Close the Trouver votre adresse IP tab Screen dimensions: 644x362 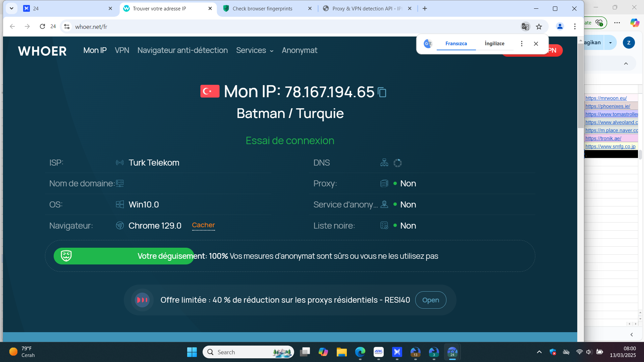pyautogui.click(x=210, y=8)
